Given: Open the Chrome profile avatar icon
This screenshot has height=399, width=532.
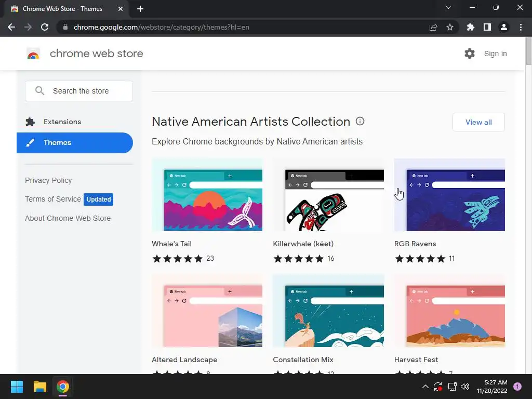Looking at the screenshot, I should [503, 27].
